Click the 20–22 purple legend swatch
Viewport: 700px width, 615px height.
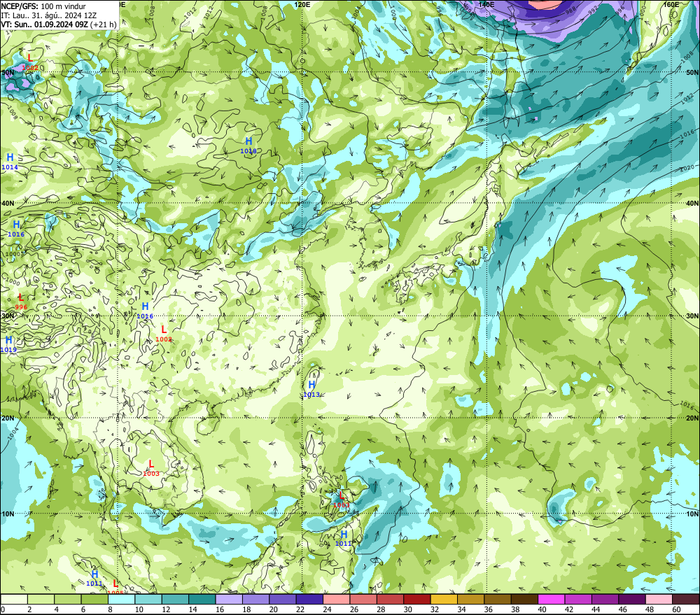[x=283, y=599]
